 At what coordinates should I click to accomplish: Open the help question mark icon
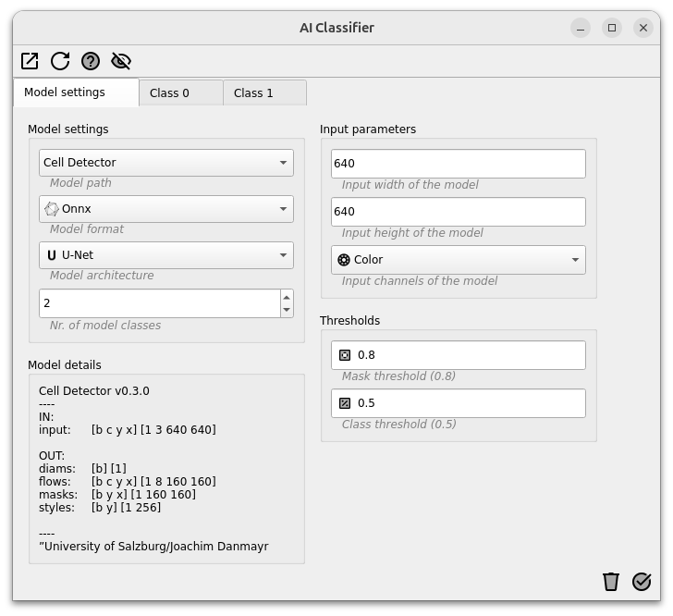pos(91,61)
